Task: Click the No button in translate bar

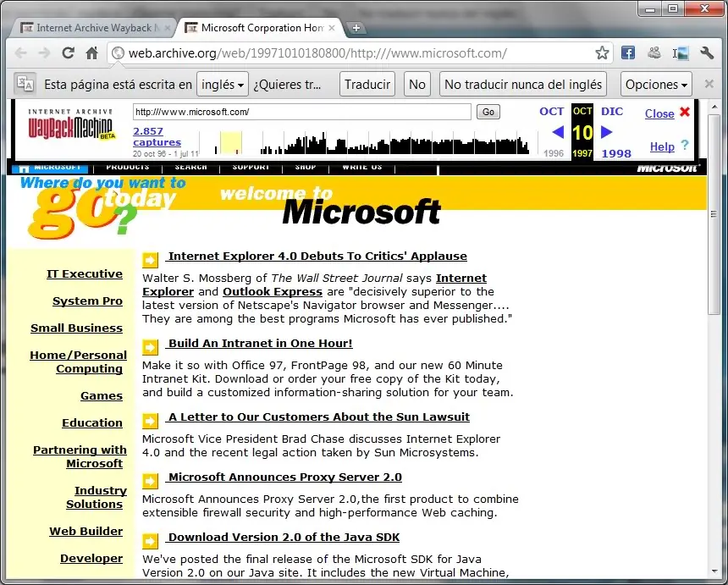Action: pos(417,84)
